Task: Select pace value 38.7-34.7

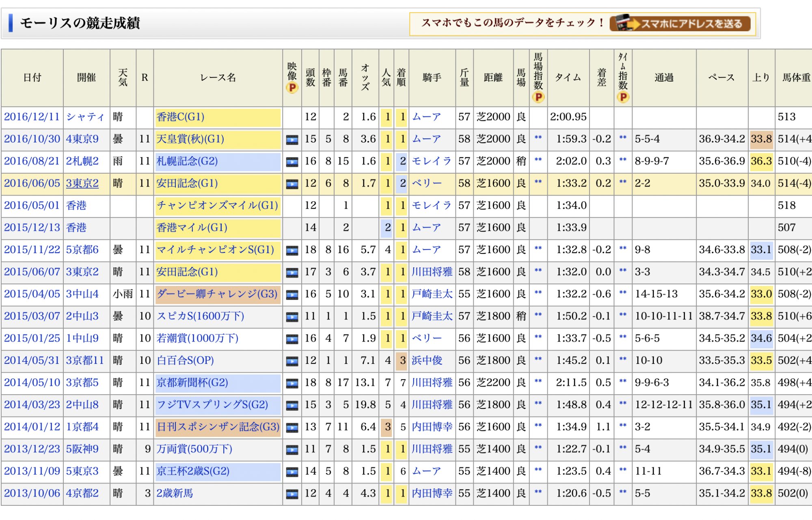Action: point(722,316)
